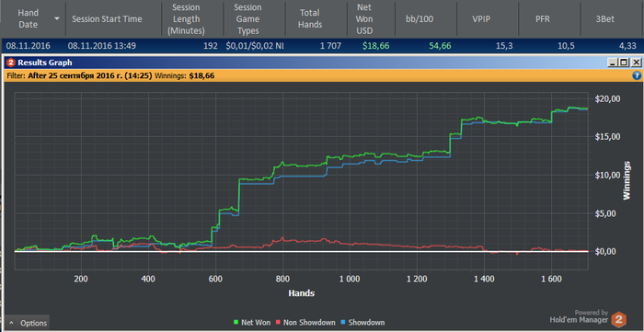Viewport: 644px width, 332px height.
Task: Close the Results Graph window
Action: (637, 63)
